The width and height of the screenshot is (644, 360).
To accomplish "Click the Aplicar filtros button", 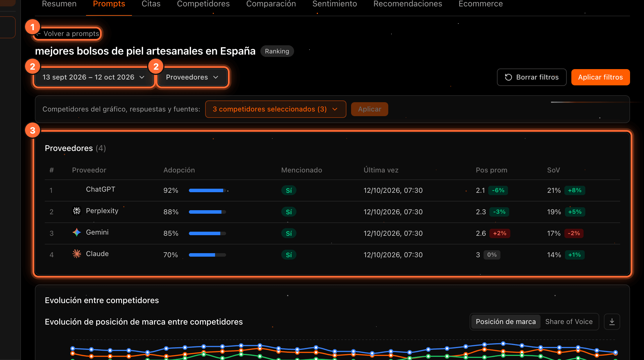I will [600, 77].
